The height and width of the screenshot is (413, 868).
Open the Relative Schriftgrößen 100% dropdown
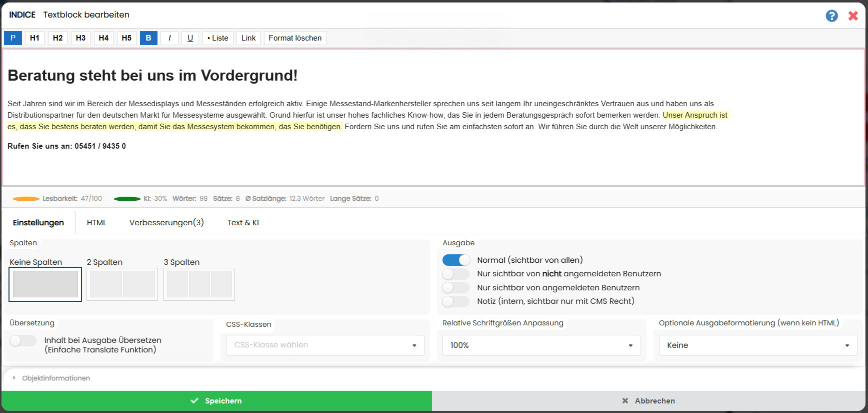point(541,345)
